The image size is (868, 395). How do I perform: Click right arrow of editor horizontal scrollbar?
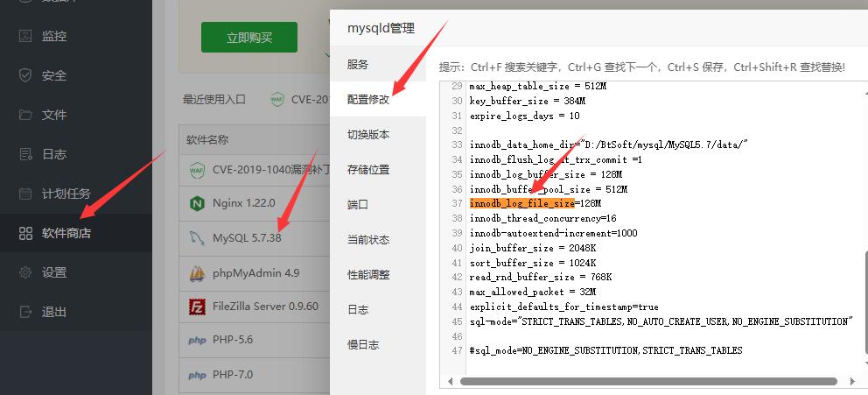(852, 381)
